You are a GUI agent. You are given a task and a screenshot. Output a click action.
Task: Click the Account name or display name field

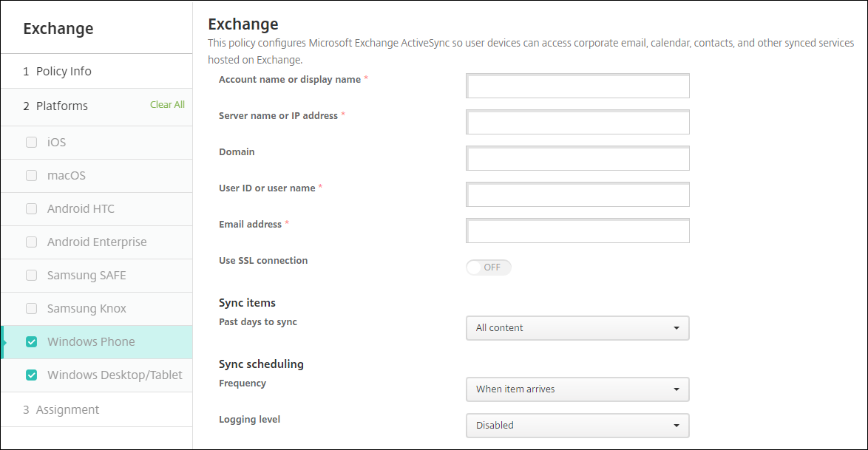[577, 86]
